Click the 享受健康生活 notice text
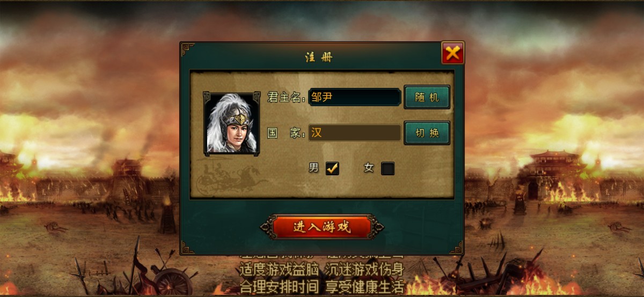 click(x=363, y=286)
